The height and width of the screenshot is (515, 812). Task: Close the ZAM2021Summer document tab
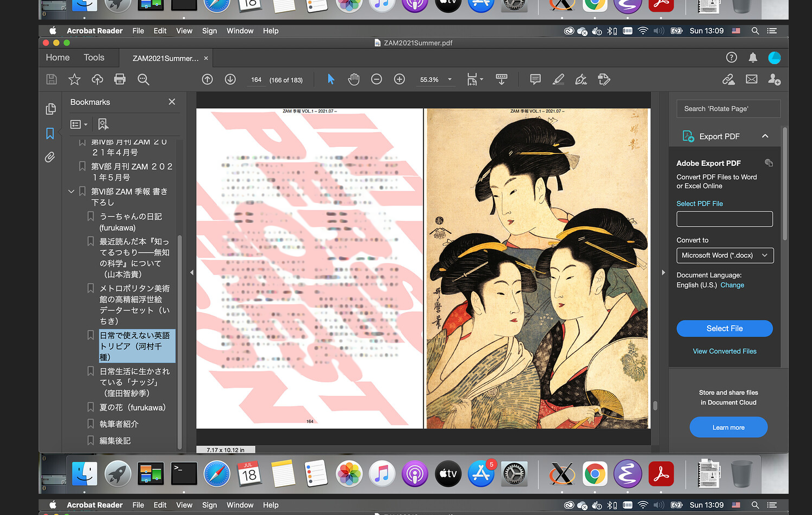coord(206,58)
